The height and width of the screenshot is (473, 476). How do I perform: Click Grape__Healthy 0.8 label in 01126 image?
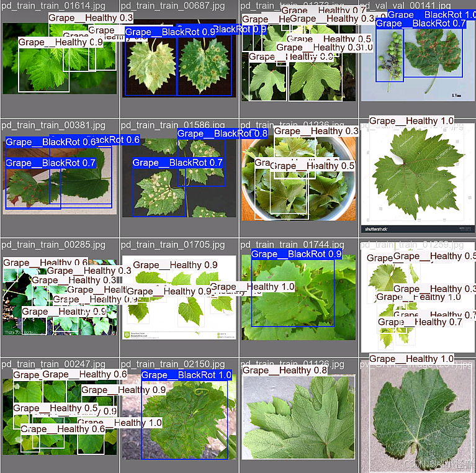point(285,371)
